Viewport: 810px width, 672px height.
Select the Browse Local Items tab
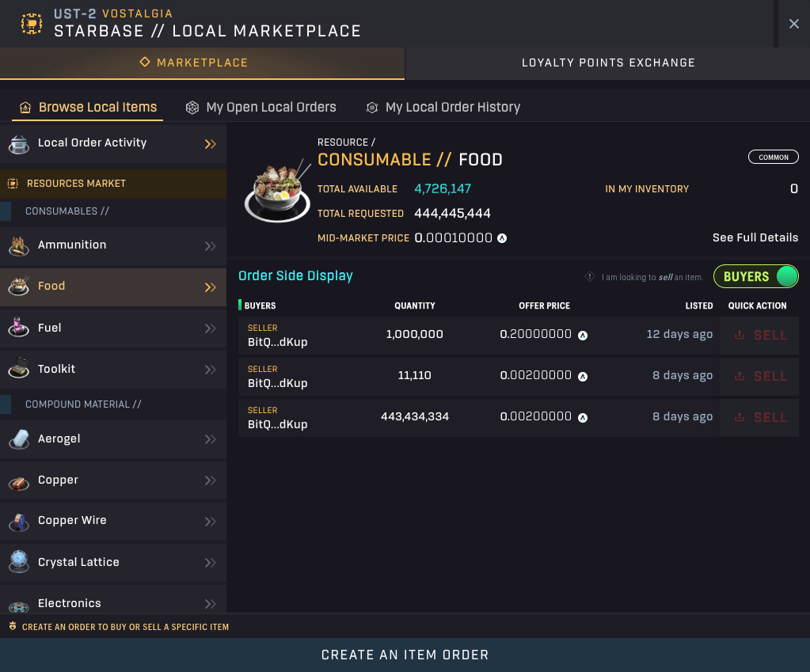click(x=88, y=108)
